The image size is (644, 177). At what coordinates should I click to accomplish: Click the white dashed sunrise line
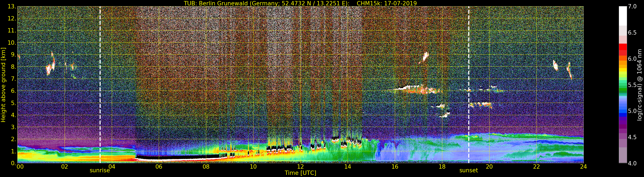pyautogui.click(x=100, y=85)
